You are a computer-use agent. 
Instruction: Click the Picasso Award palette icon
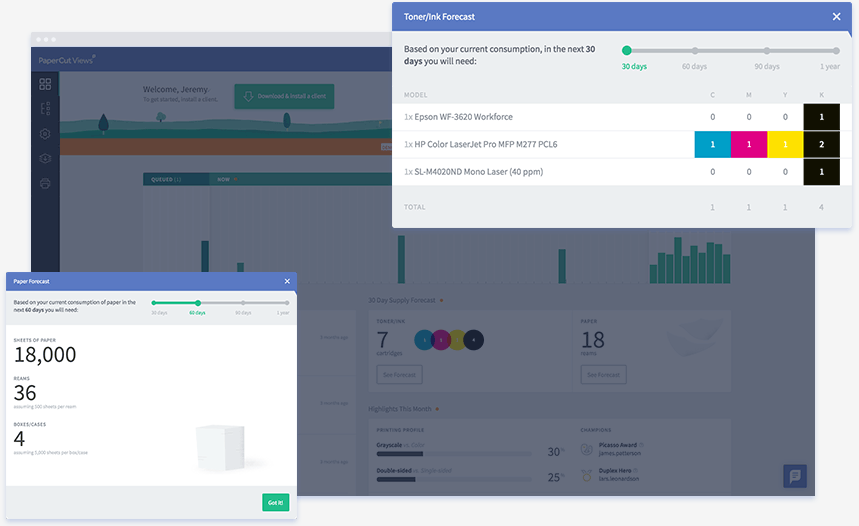tap(587, 449)
